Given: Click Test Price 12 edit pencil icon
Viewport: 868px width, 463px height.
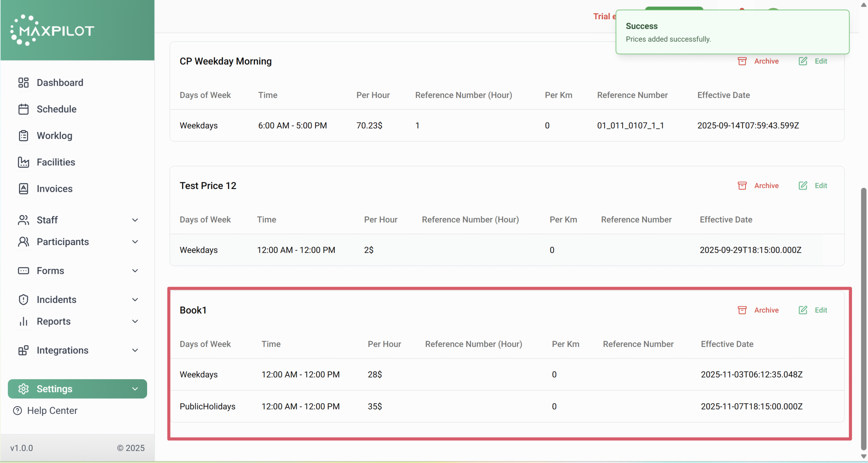Looking at the screenshot, I should click(x=803, y=185).
